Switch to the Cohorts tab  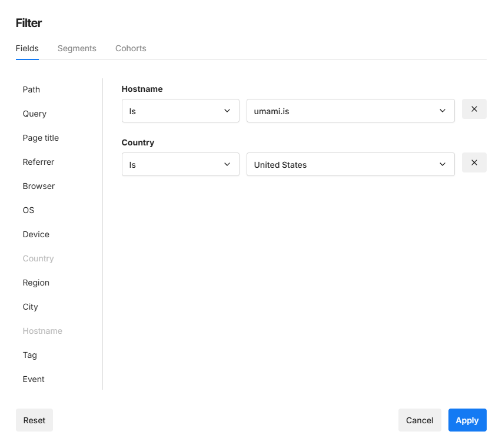(x=131, y=48)
